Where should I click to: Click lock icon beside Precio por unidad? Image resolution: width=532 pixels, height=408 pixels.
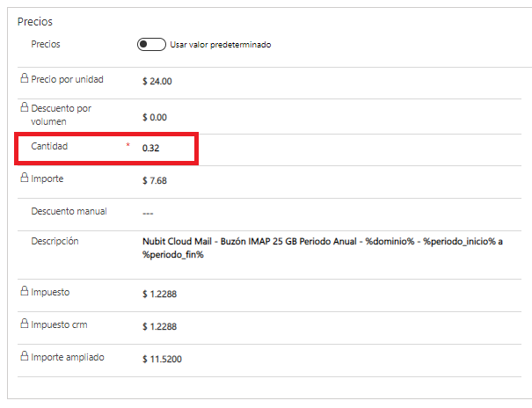pyautogui.click(x=25, y=79)
